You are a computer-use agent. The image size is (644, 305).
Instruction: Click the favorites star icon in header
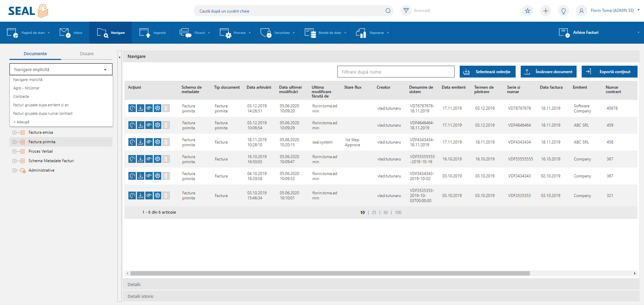pos(527,11)
